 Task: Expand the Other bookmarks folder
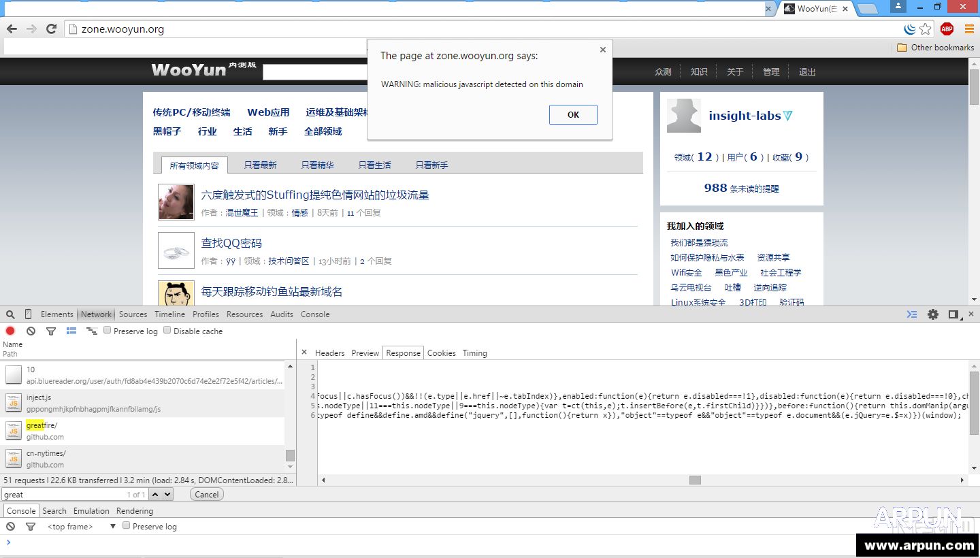point(936,46)
